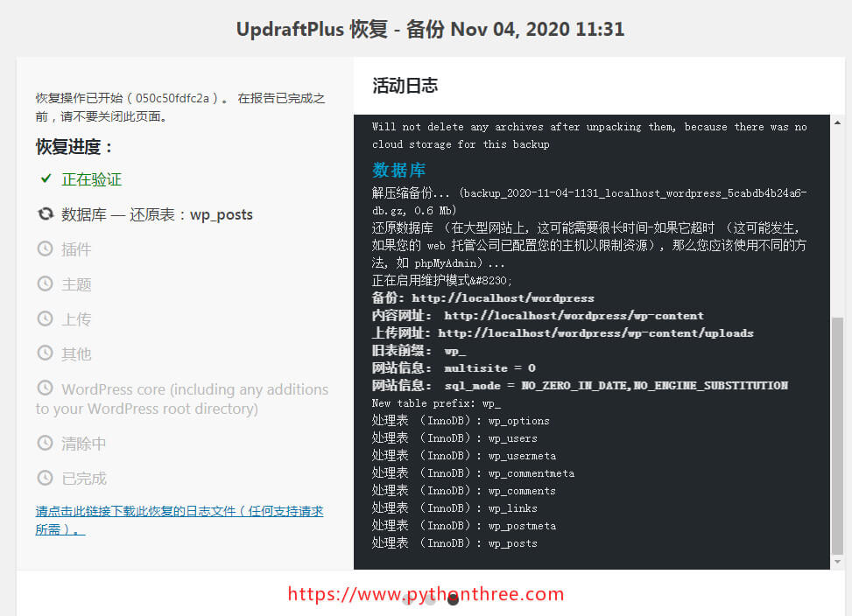This screenshot has height=616, width=852.
Task: Click the 内容网址 wp-content URL line
Action: coord(538,315)
